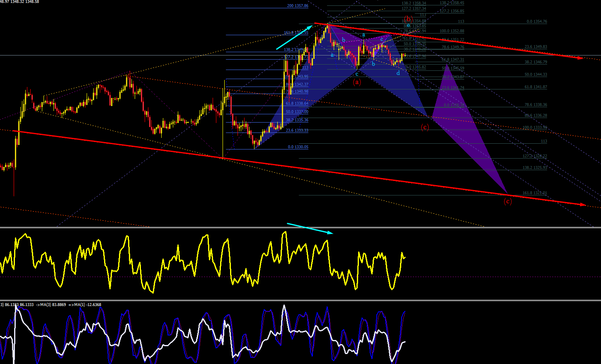
Task: Click the "=>MA(1) -12.6368" indicator readout
Action: coord(85,304)
